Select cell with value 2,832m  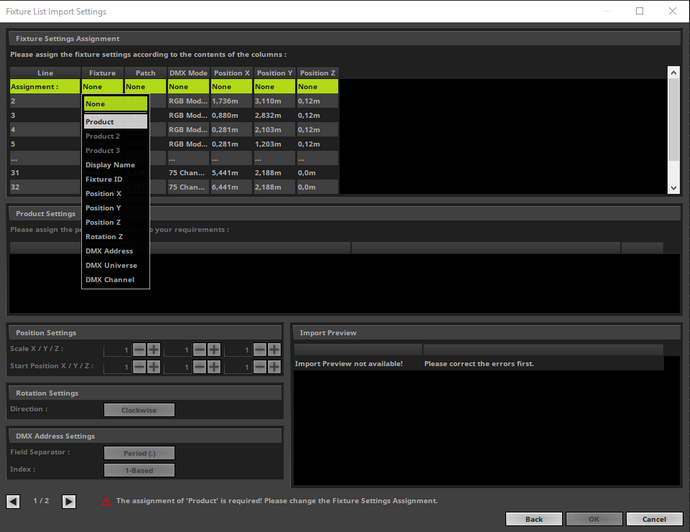(x=275, y=115)
